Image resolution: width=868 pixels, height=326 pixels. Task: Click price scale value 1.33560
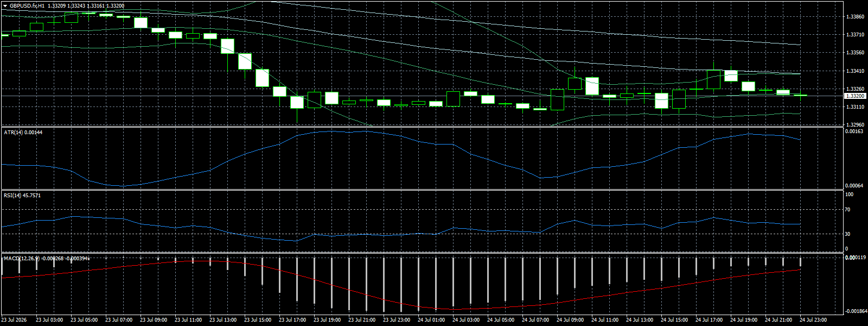(x=855, y=53)
